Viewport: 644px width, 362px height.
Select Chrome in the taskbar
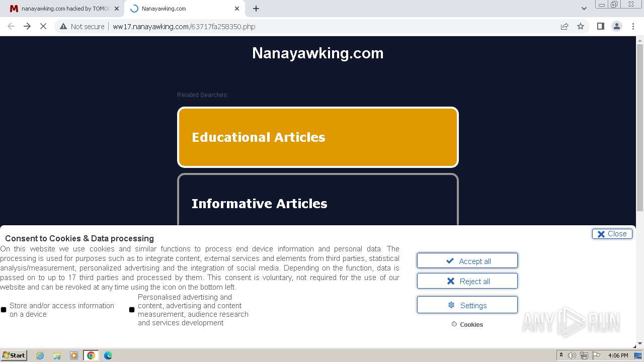pos(91,355)
